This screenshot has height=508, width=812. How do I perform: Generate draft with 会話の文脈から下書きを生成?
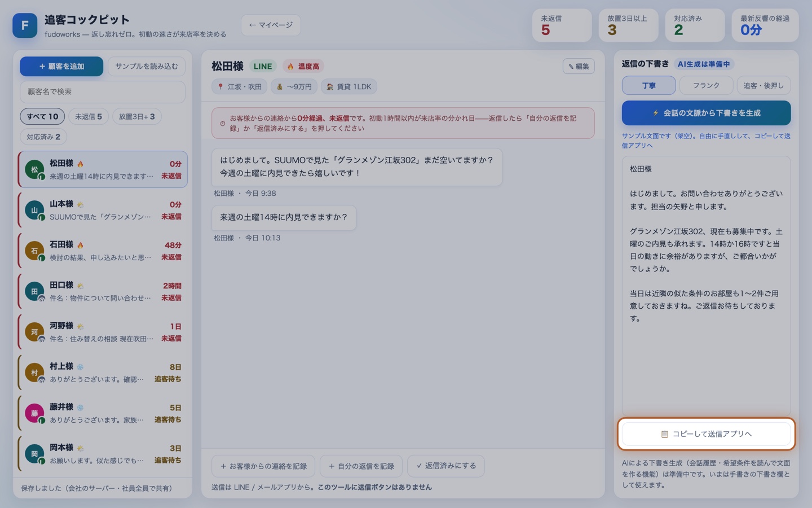[x=706, y=113]
